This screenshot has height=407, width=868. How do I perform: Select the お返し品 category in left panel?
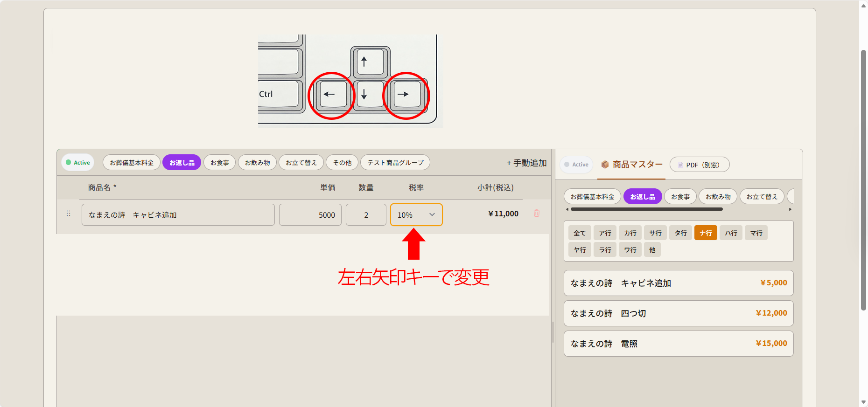click(x=182, y=163)
